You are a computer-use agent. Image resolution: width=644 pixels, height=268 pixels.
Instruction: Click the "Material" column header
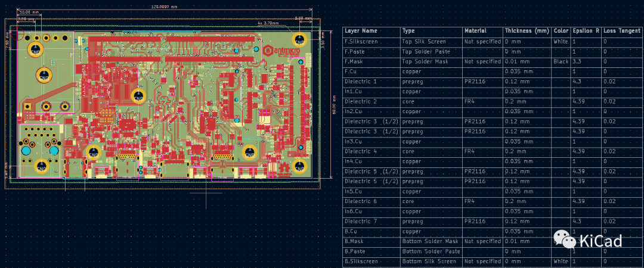pos(483,31)
